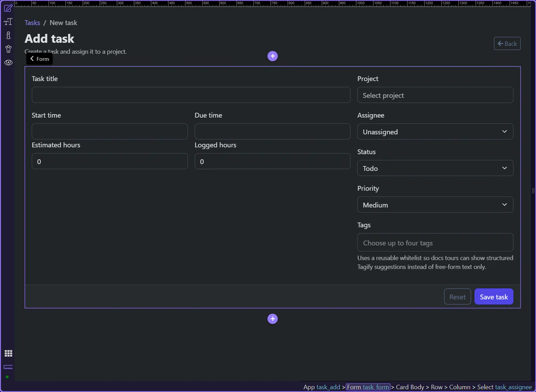Toggle the ruler icon at the sidebar bottom
This screenshot has height=392, width=536.
[8, 367]
